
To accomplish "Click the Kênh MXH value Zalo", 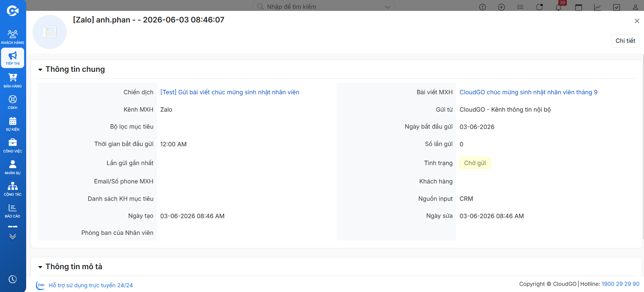I will click(166, 110).
